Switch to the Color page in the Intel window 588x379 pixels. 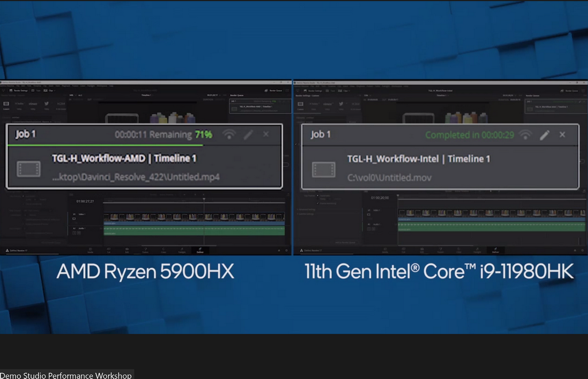[459, 250]
